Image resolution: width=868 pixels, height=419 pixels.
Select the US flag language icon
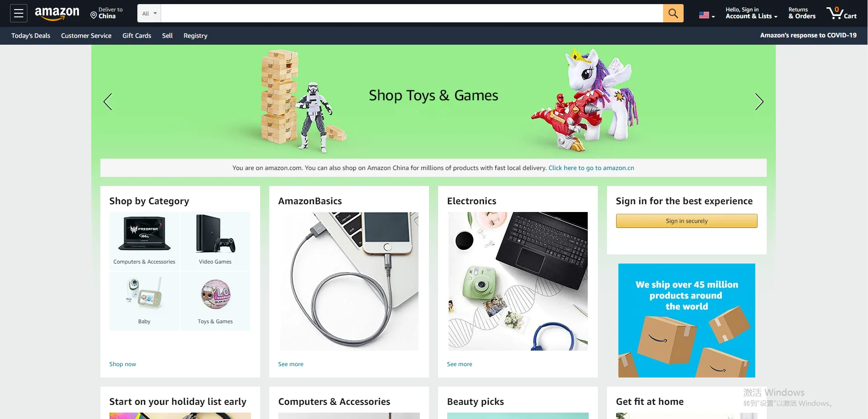[706, 15]
